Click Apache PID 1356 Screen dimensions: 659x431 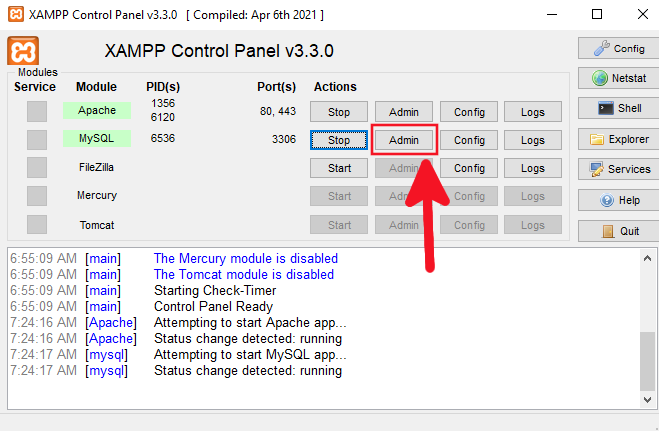(x=163, y=103)
